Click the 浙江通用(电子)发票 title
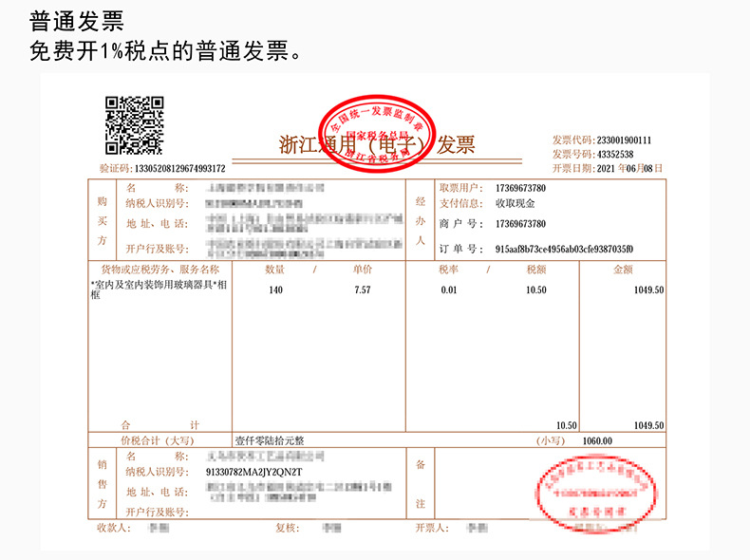This screenshot has width=750, height=560. [x=377, y=144]
